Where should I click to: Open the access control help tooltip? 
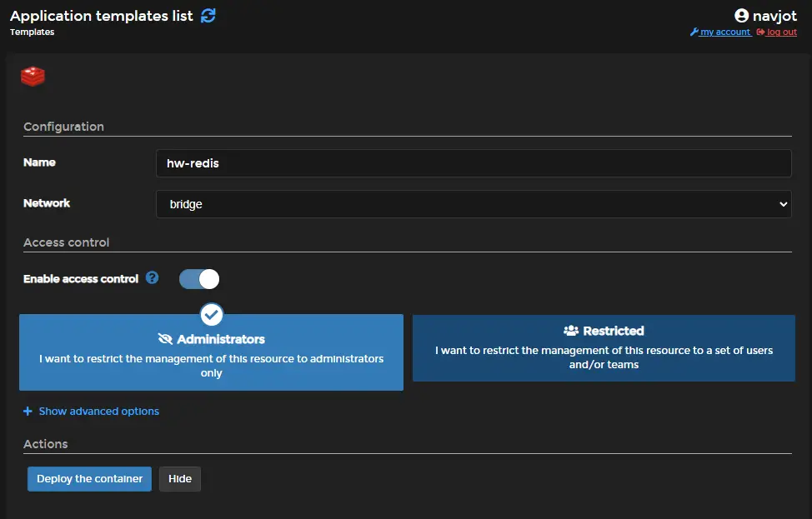point(152,278)
